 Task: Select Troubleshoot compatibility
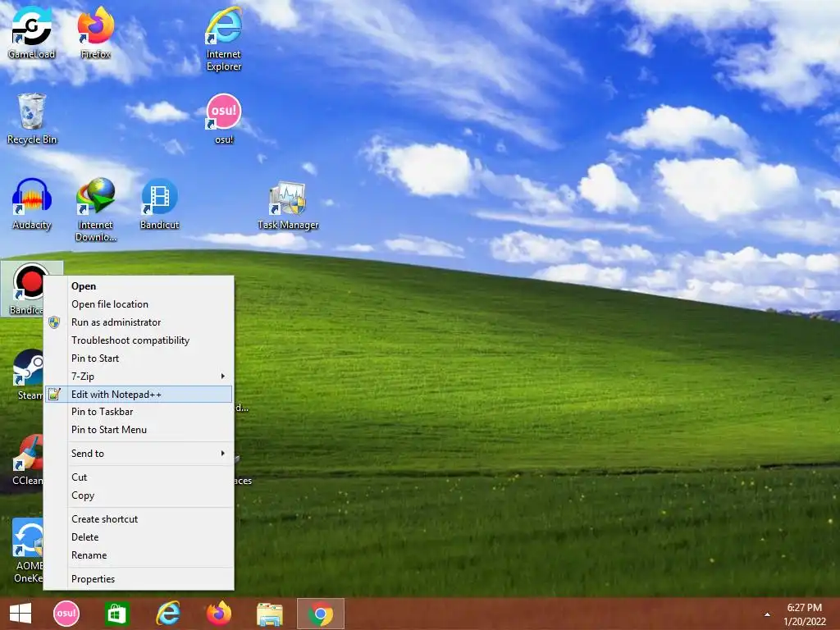click(x=139, y=340)
